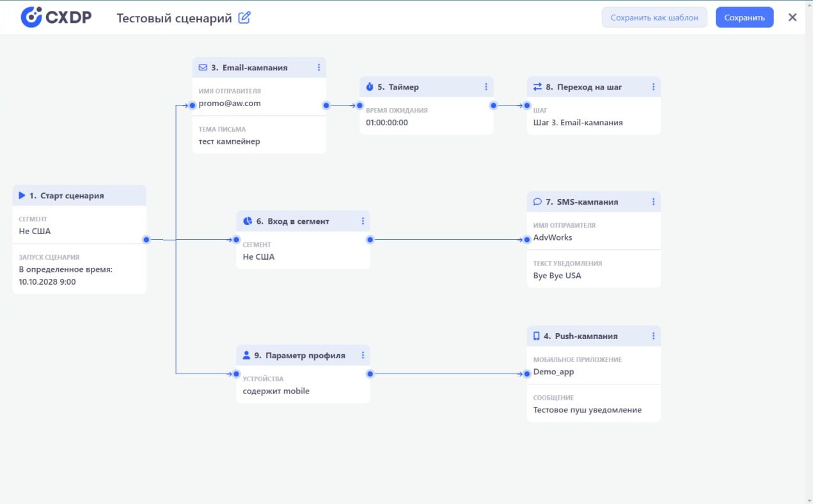Click the launch date 10.10.2028 9:00
813x504 pixels.
[x=47, y=281]
